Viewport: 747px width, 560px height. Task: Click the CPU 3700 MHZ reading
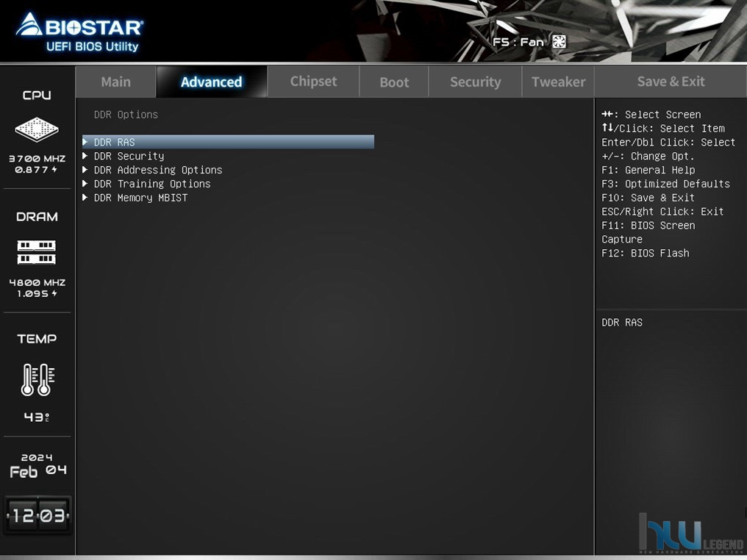coord(37,159)
